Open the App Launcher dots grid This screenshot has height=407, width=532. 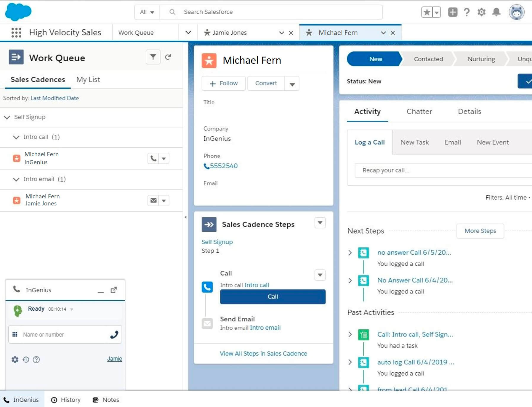pos(16,33)
